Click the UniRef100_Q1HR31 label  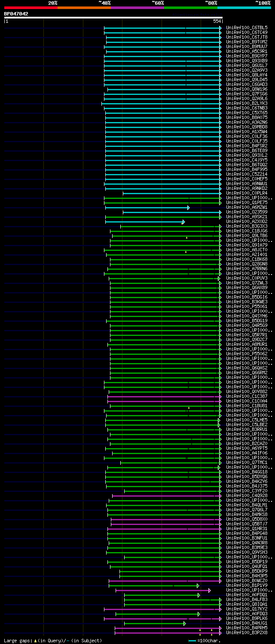pos(247,528)
